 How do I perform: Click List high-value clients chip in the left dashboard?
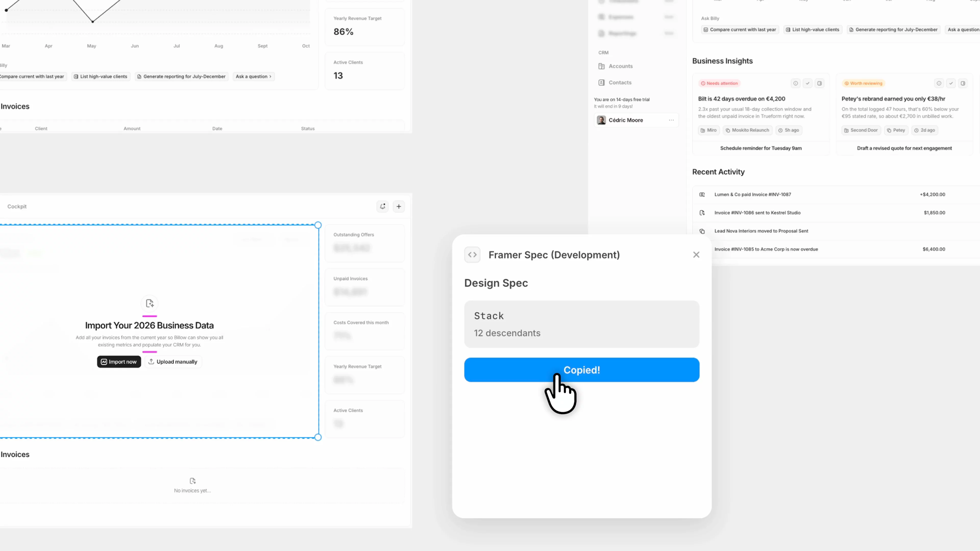coord(101,77)
